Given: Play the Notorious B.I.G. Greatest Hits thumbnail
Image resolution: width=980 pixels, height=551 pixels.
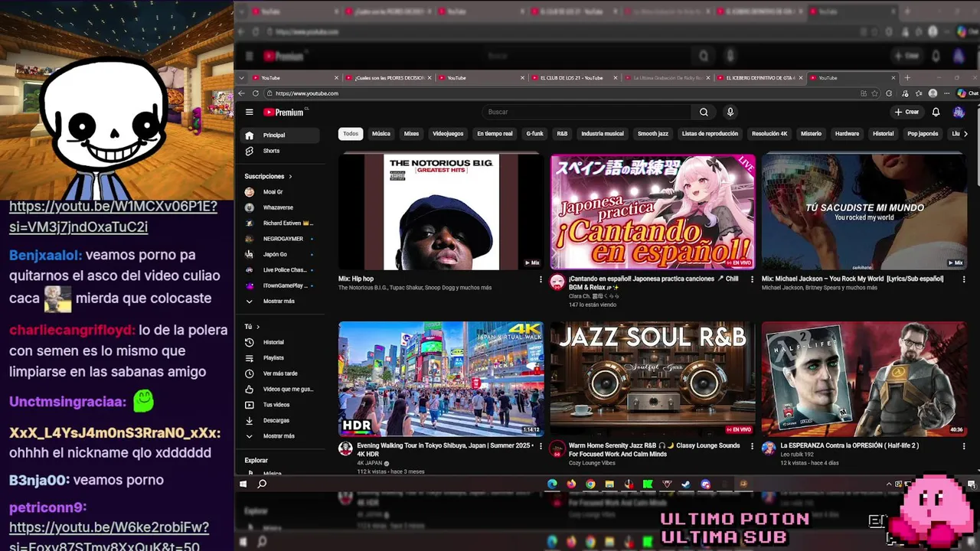Looking at the screenshot, I should point(441,211).
